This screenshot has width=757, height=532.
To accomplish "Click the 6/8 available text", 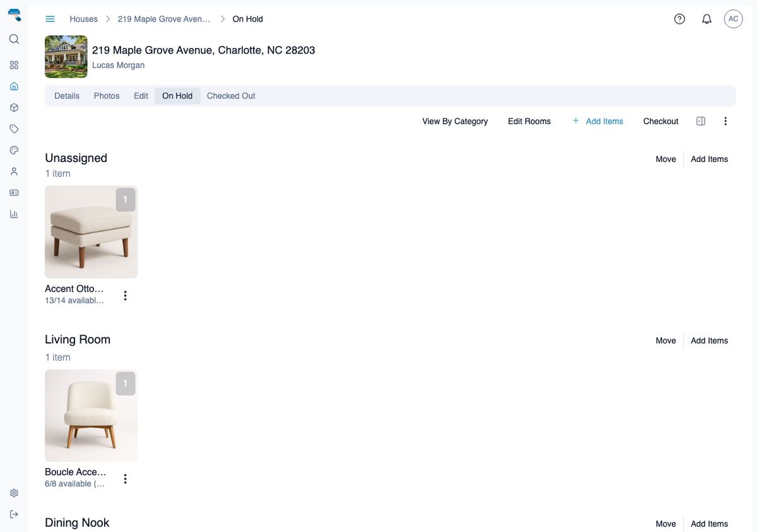I will pyautogui.click(x=74, y=484).
